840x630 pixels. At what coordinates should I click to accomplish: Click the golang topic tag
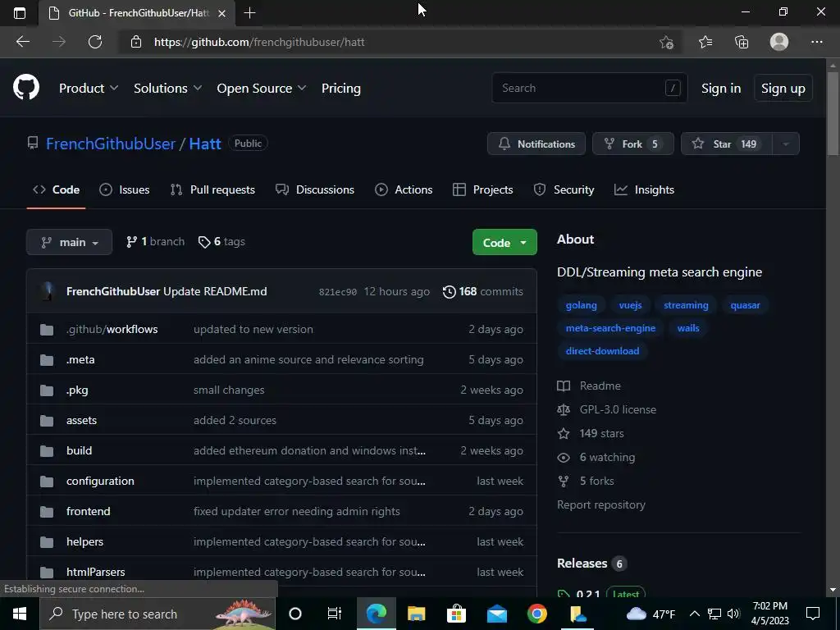[x=582, y=305]
